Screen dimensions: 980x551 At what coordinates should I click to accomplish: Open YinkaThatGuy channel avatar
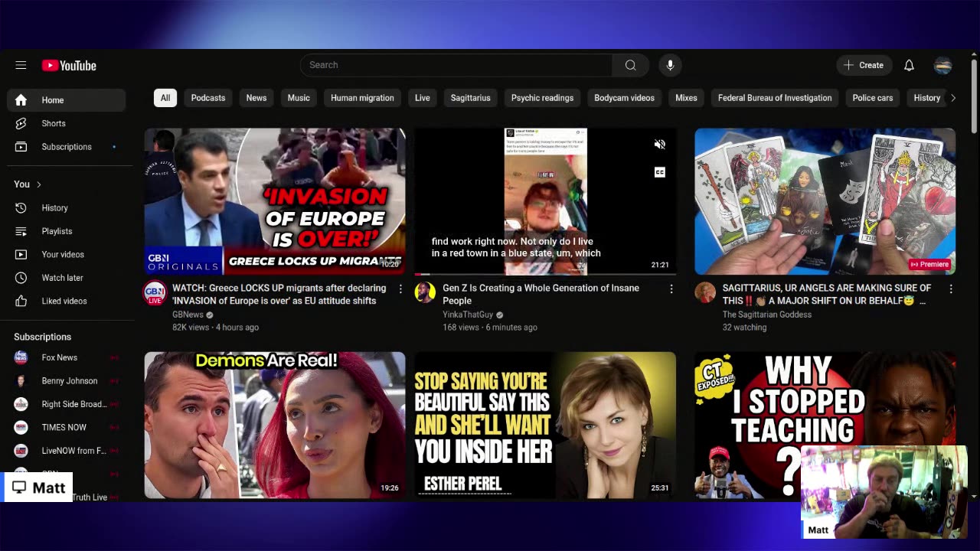click(x=425, y=293)
